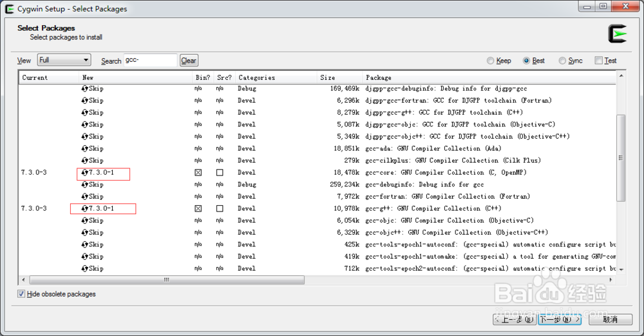
Task: Sort by the Current column header
Action: tap(48, 77)
